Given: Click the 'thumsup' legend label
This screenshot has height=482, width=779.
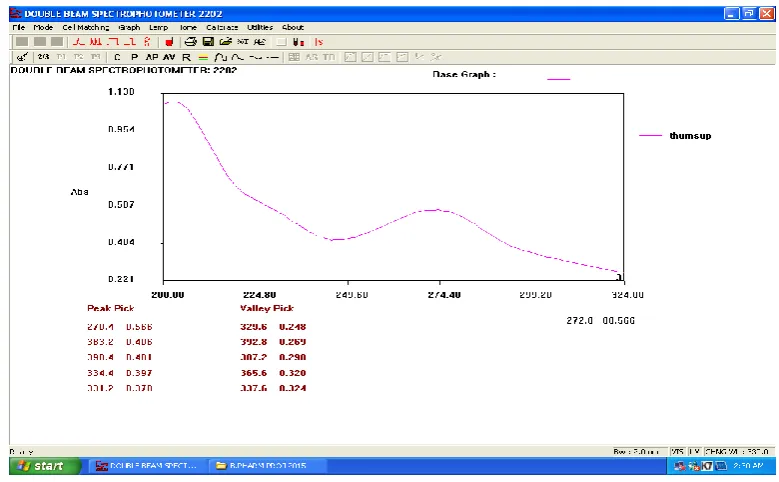Looking at the screenshot, I should click(x=690, y=136).
